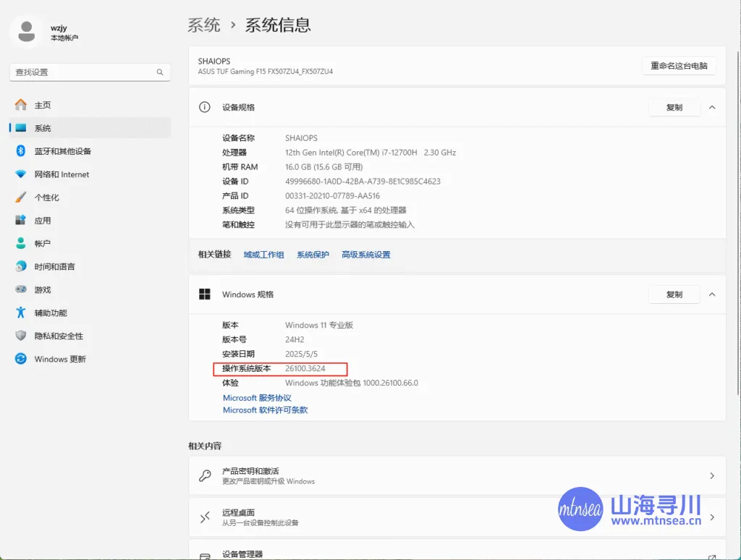Click the OS build value 26100.3624
This screenshot has height=560, width=741.
(305, 368)
